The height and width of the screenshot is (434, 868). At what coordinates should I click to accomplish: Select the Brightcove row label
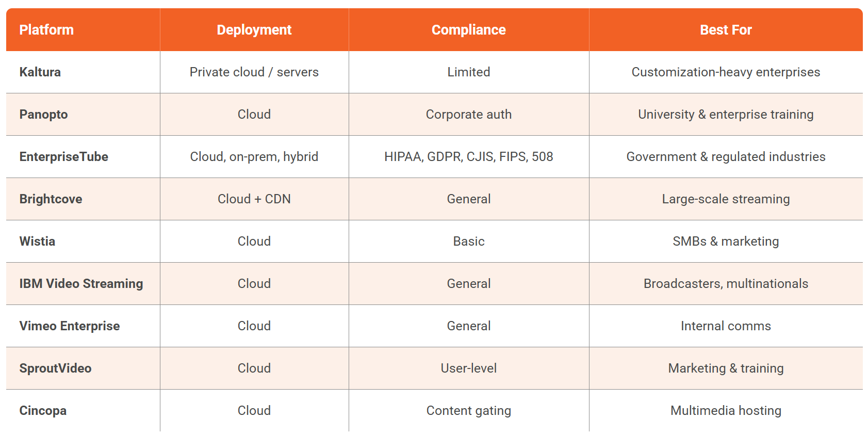51,199
